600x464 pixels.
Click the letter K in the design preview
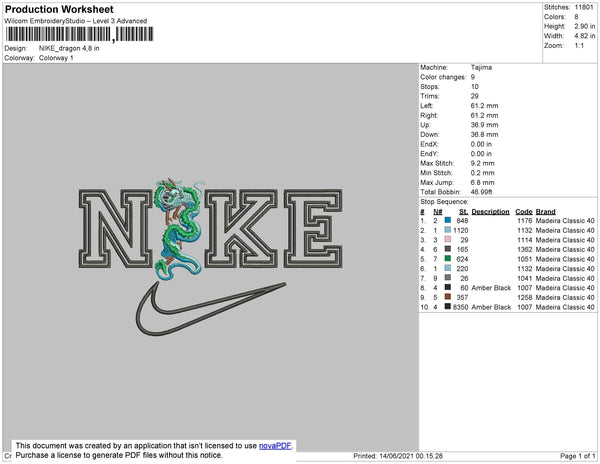pos(241,229)
